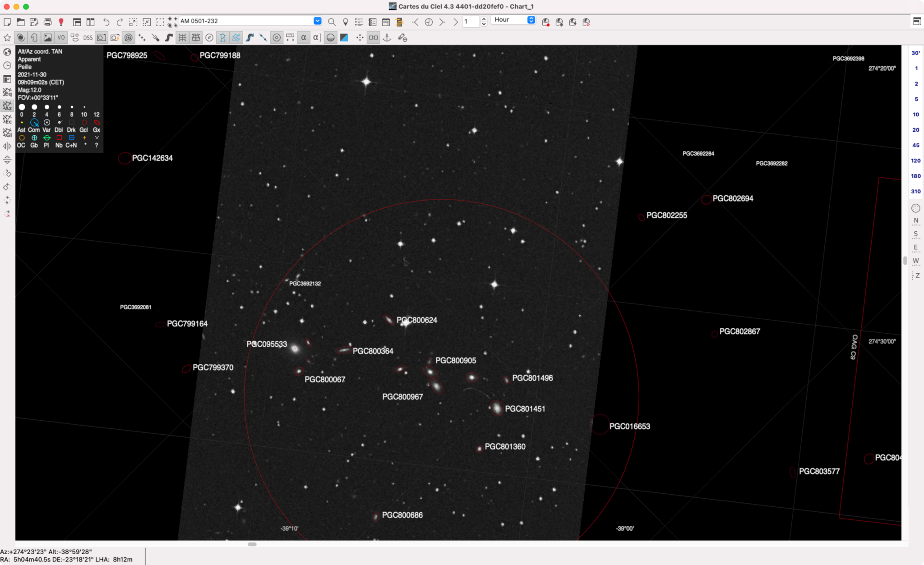The width and height of the screenshot is (924, 565).
Task: Toggle background image display with the picture icon
Action: [x=47, y=37]
